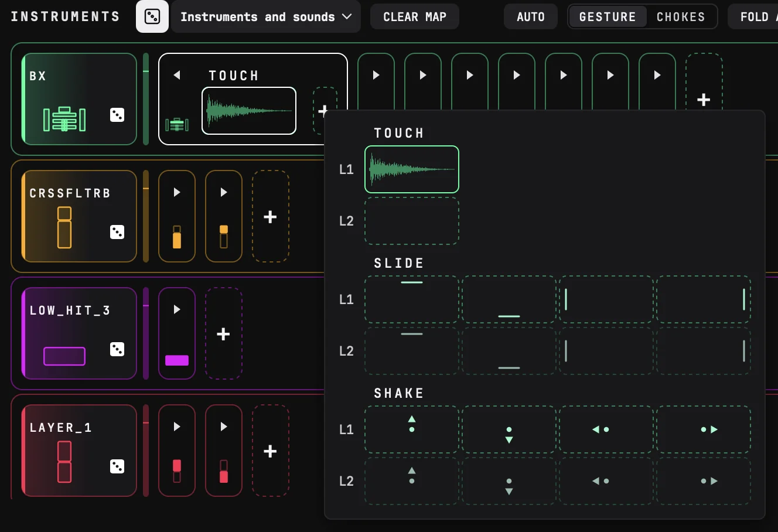Select the LAYER_1 layer icon
Viewport: 778px width, 532px height.
[x=64, y=462]
